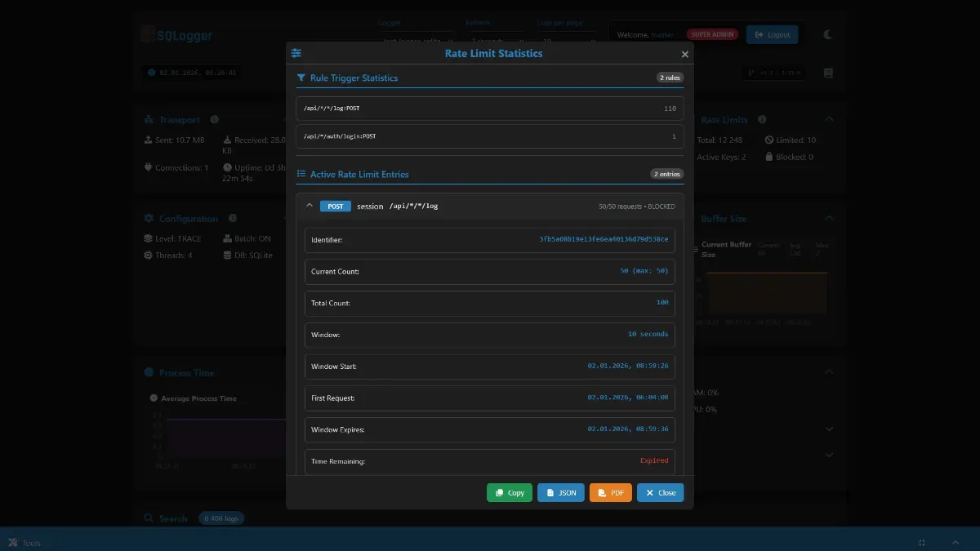Collapse the Buffer Size panel

(829, 218)
